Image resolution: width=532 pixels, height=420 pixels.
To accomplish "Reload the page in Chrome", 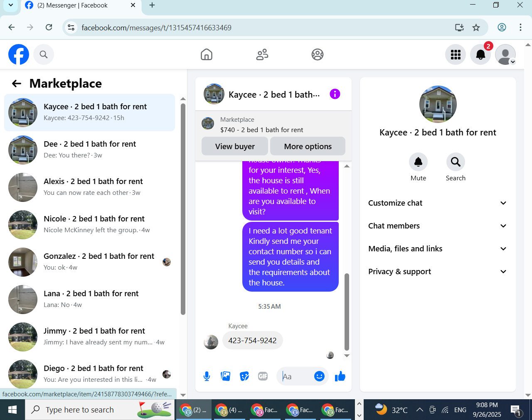I will click(49, 27).
